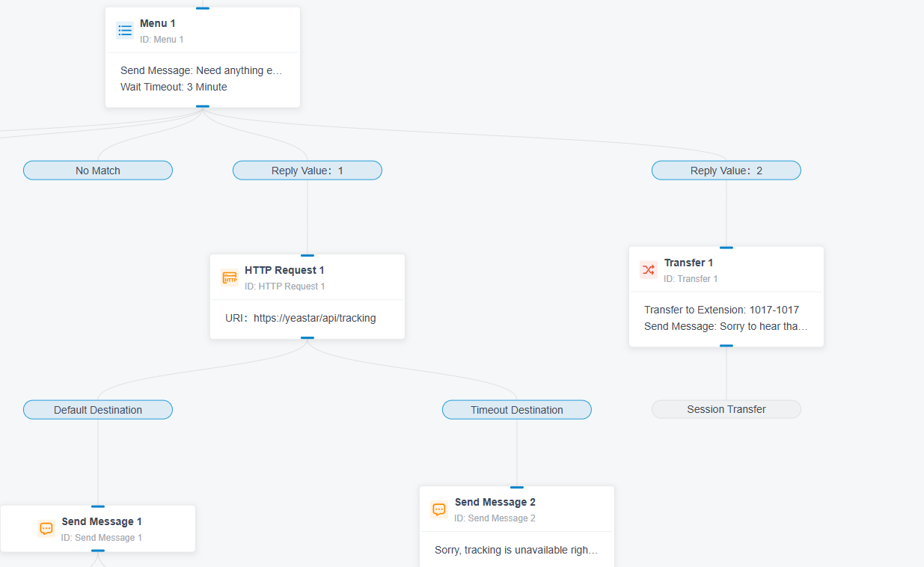Click the Transfer 1 shuffle icon
Image resolution: width=924 pixels, height=567 pixels.
(649, 270)
